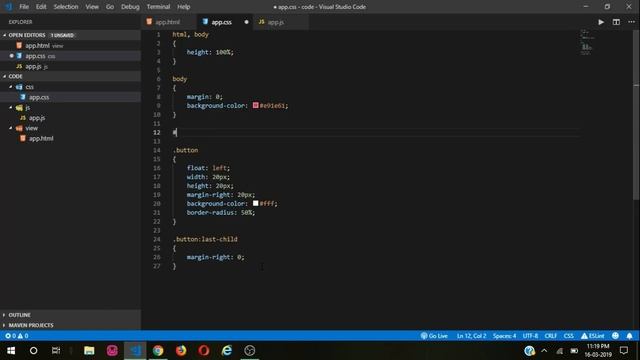
Task: Click the unsaved dot on app.css tab
Action: coord(246,22)
